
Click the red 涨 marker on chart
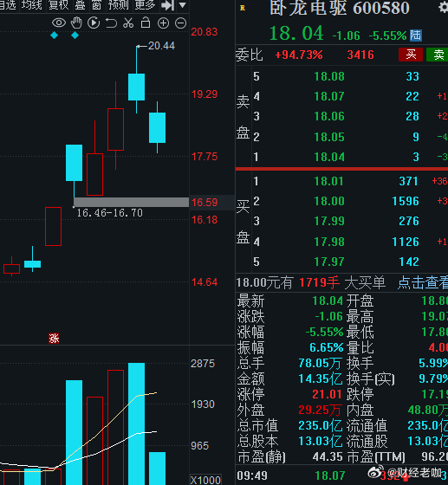click(x=54, y=338)
